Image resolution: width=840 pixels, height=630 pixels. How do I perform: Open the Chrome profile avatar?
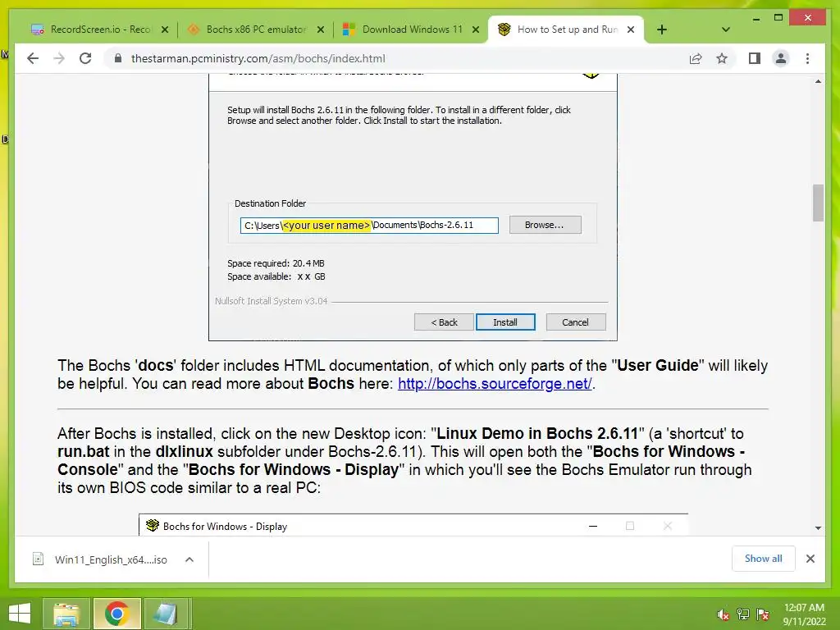click(x=781, y=58)
